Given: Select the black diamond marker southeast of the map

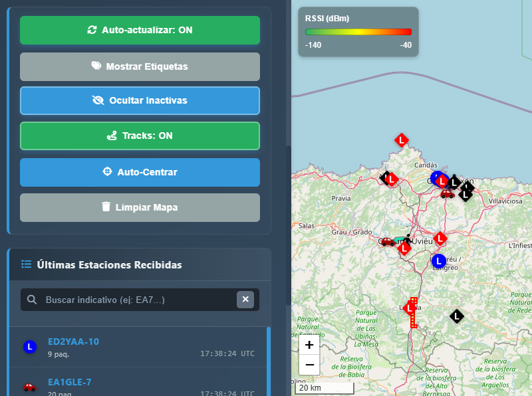Looking at the screenshot, I should (456, 316).
